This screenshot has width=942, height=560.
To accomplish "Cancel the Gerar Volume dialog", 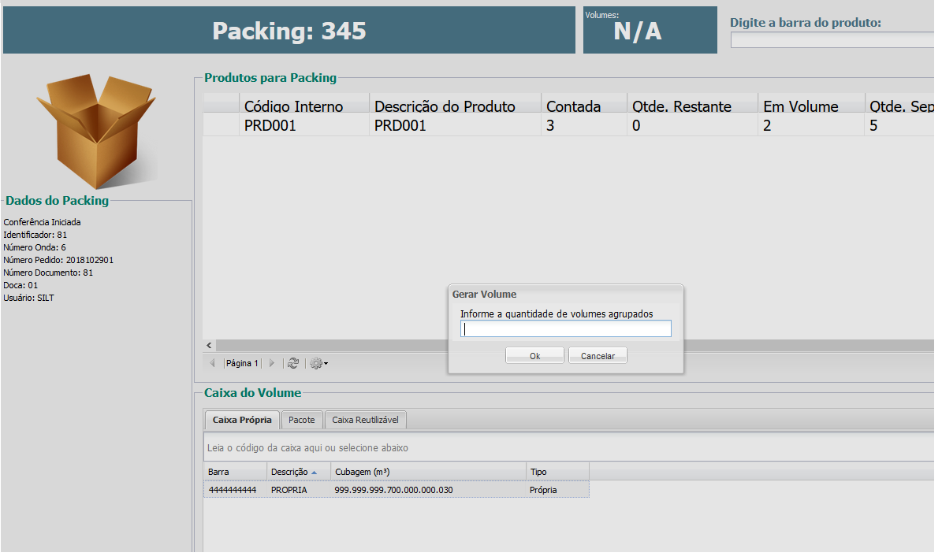I will [598, 356].
